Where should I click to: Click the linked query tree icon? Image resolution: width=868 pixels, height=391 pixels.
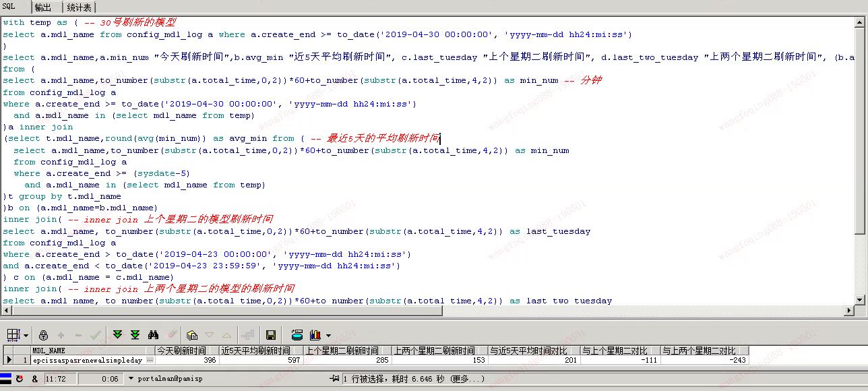(x=248, y=335)
